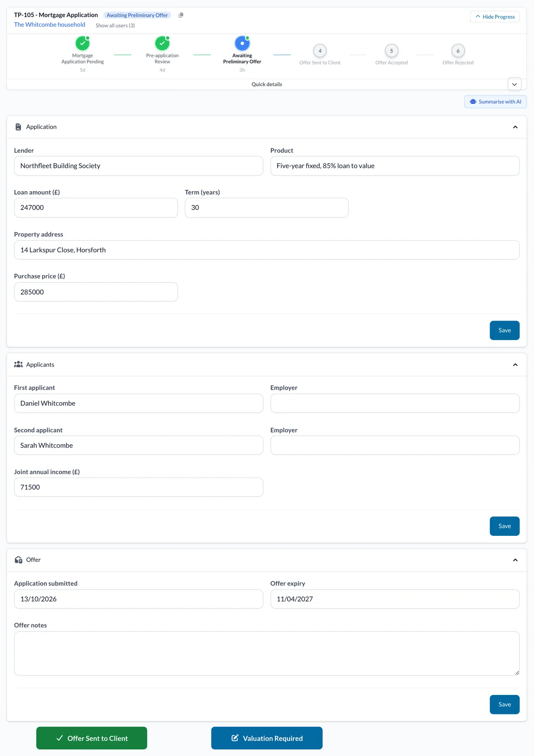Edit the Product field
The height and width of the screenshot is (756, 534).
395,166
